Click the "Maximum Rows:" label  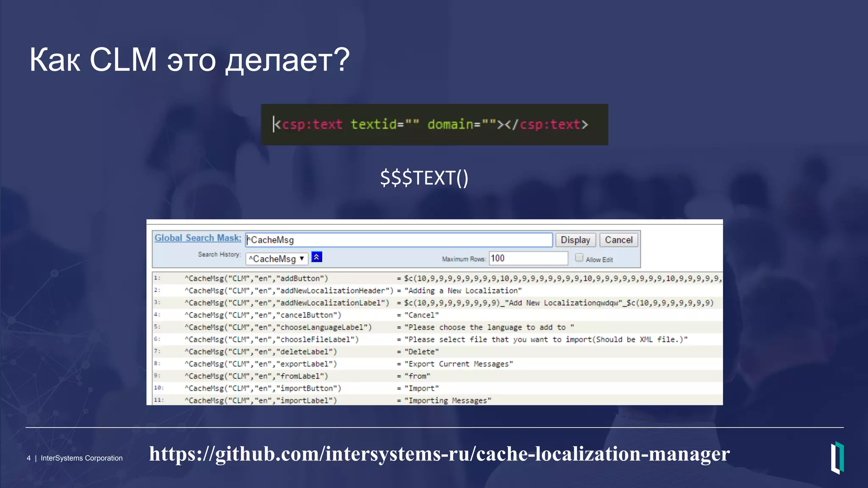pyautogui.click(x=464, y=259)
